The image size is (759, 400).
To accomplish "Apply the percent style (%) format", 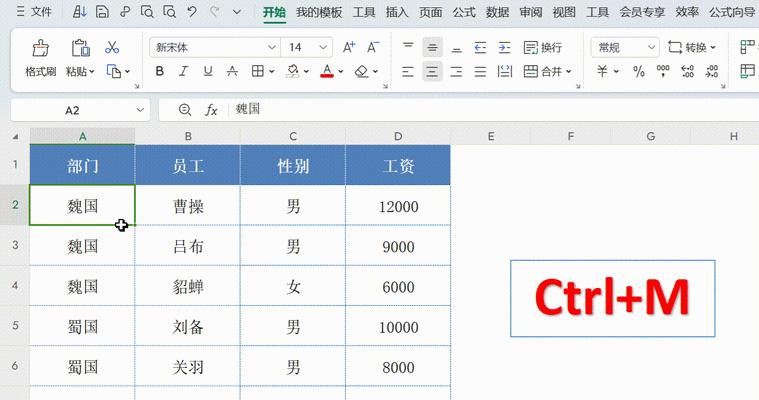I will coord(639,72).
